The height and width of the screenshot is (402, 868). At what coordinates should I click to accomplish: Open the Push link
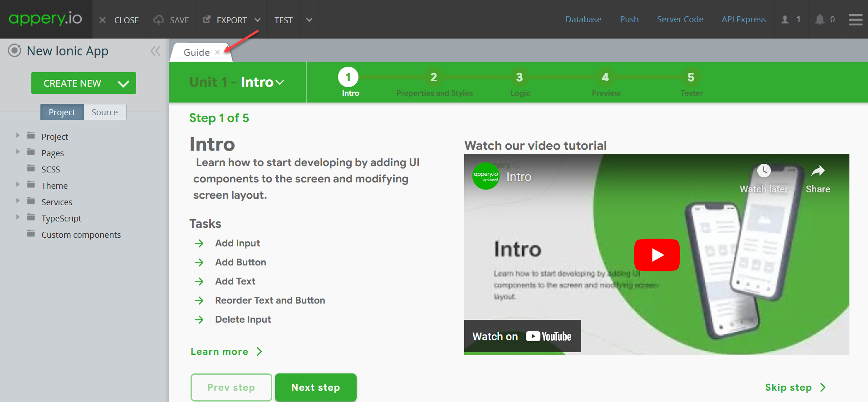629,19
